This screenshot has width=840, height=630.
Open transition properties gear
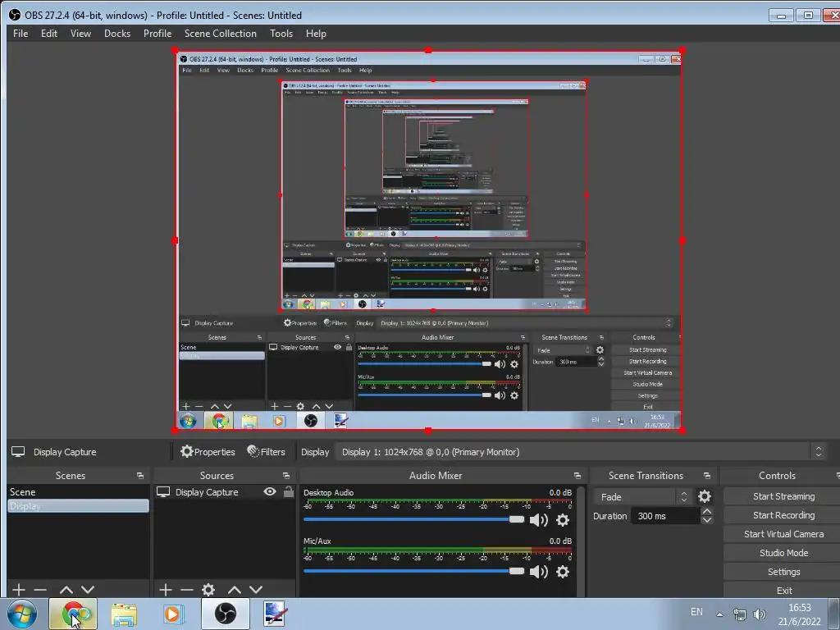[x=705, y=496]
